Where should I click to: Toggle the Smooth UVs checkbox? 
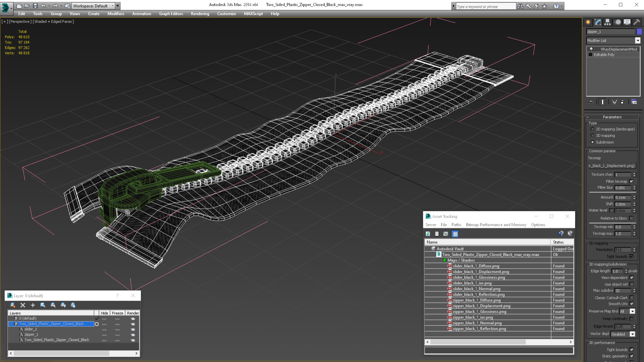(x=631, y=303)
